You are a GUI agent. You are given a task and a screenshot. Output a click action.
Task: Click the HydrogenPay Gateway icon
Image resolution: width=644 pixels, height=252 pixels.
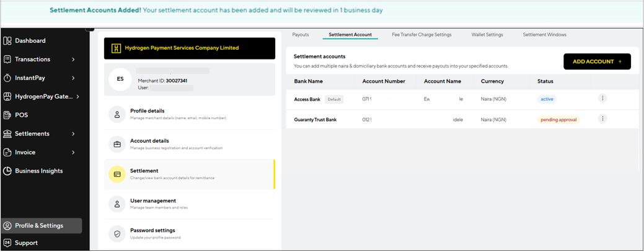pyautogui.click(x=7, y=97)
